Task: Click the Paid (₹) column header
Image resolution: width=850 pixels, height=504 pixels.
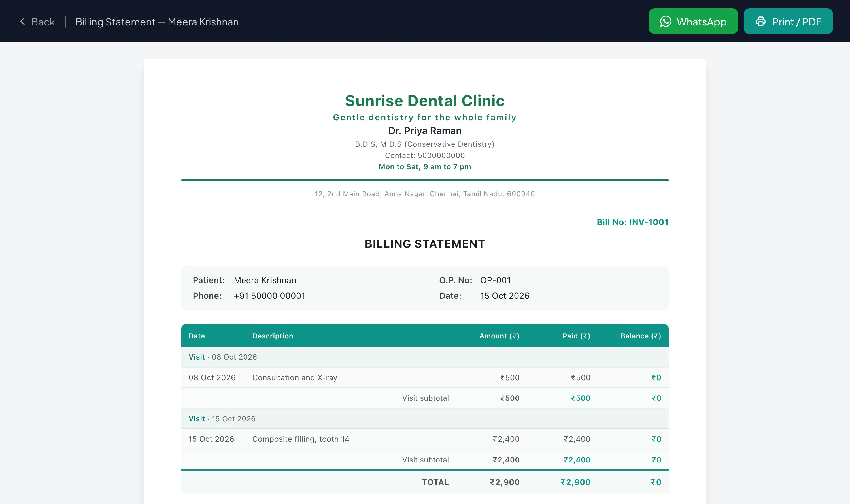Action: point(576,336)
